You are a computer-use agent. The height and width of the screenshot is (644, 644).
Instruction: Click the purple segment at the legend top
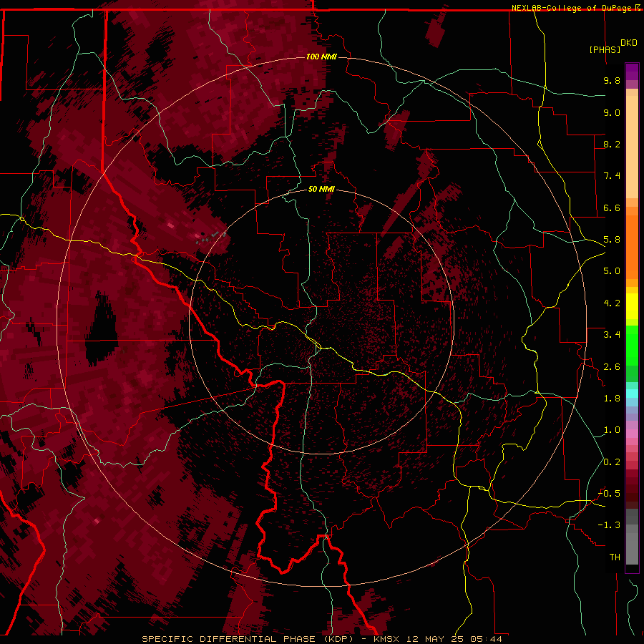[632, 72]
